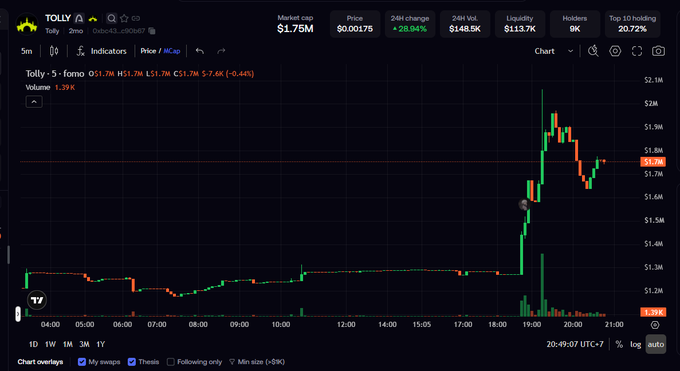Open the 5m timeframe selector

(26, 51)
